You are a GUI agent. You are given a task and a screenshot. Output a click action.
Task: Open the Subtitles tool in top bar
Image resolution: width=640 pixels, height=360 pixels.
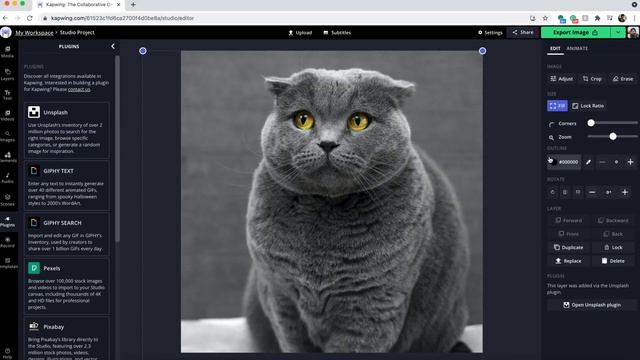pyautogui.click(x=337, y=33)
